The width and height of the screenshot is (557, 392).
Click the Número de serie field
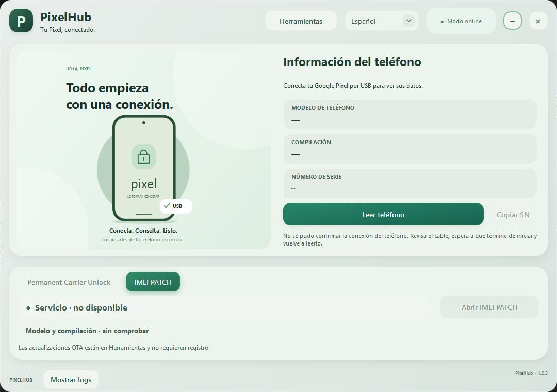coord(410,183)
